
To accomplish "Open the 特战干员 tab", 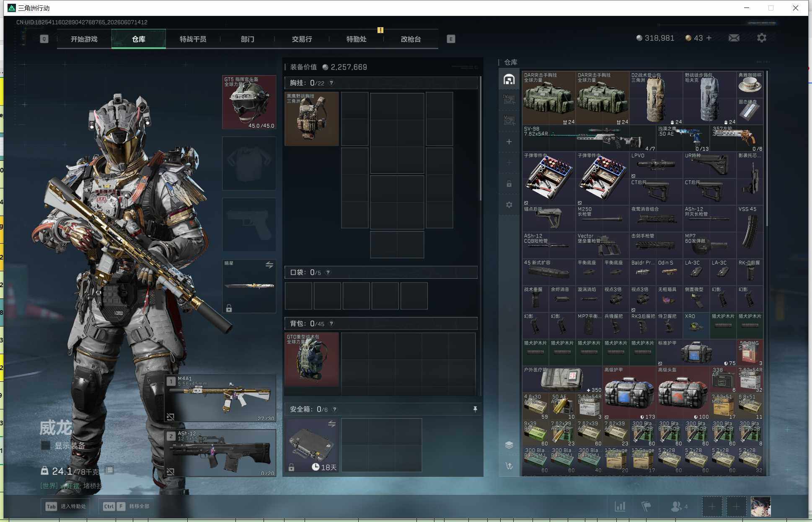I will coord(193,39).
